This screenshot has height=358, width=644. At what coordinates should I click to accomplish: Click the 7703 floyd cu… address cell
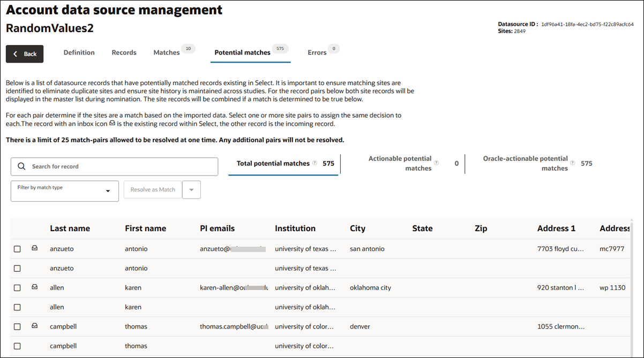coord(561,249)
